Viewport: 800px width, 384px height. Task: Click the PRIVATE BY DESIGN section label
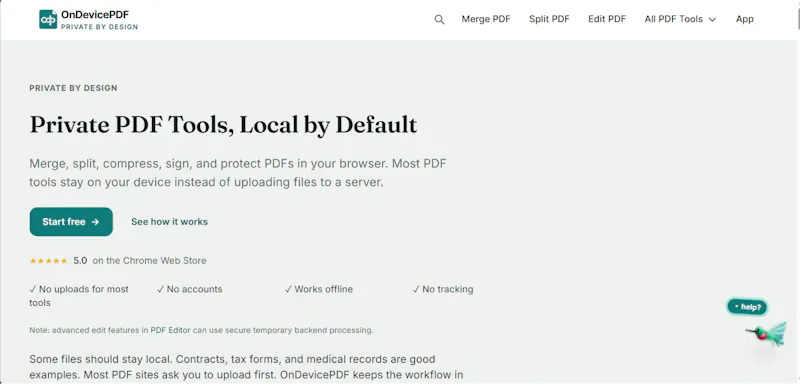(73, 88)
